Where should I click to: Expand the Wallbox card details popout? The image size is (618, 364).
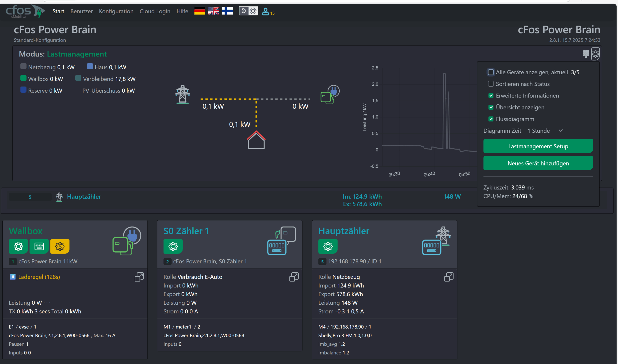tap(139, 277)
